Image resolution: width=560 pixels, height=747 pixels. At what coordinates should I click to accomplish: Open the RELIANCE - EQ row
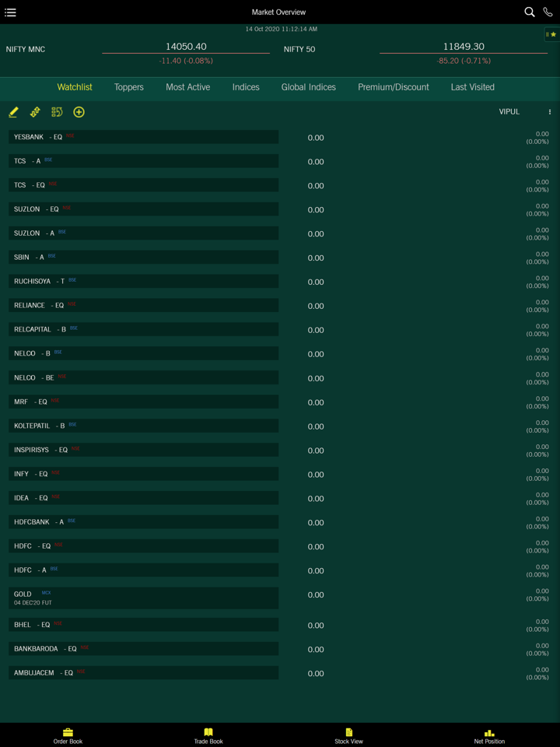click(143, 306)
